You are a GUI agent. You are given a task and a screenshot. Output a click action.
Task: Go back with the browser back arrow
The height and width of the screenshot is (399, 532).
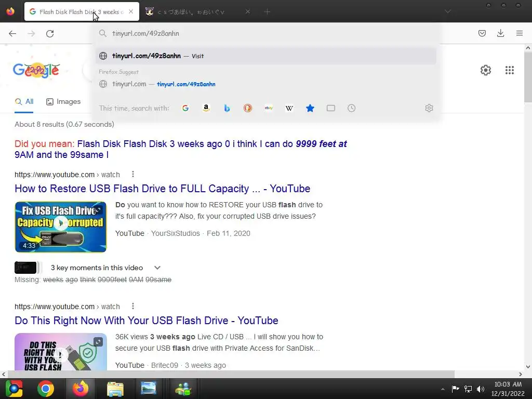pos(12,33)
